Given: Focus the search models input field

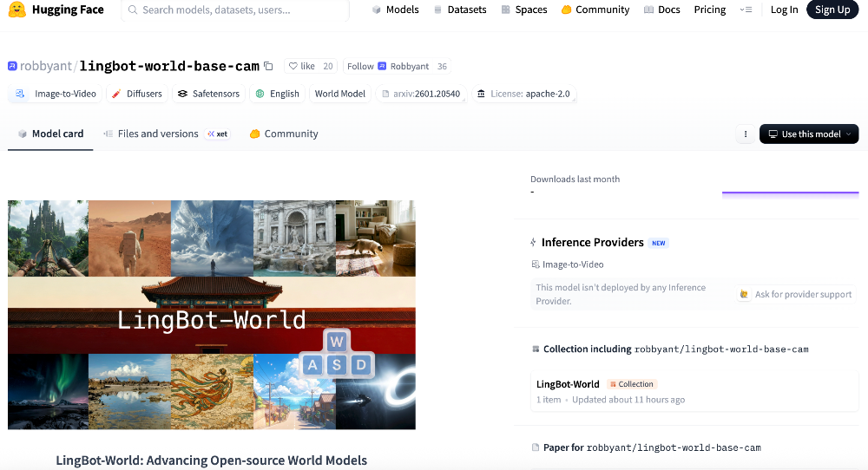Looking at the screenshot, I should pos(239,10).
